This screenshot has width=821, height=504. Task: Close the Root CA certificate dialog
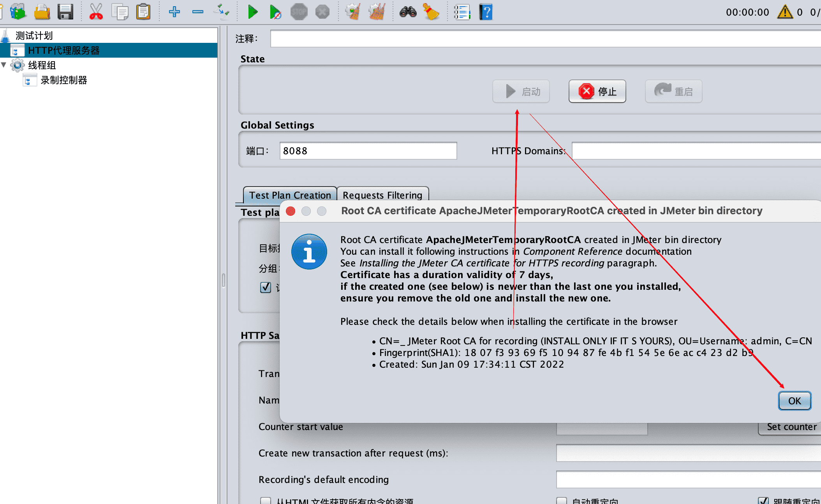pos(291,211)
